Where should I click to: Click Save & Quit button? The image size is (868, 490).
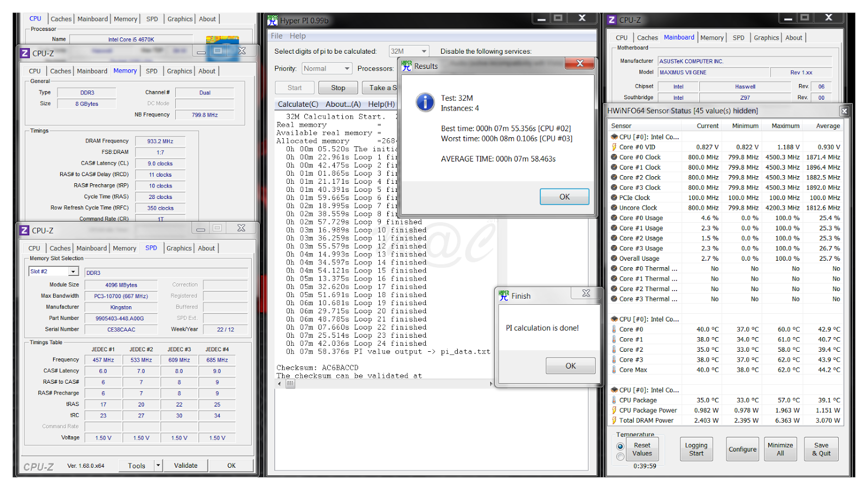[x=821, y=449]
